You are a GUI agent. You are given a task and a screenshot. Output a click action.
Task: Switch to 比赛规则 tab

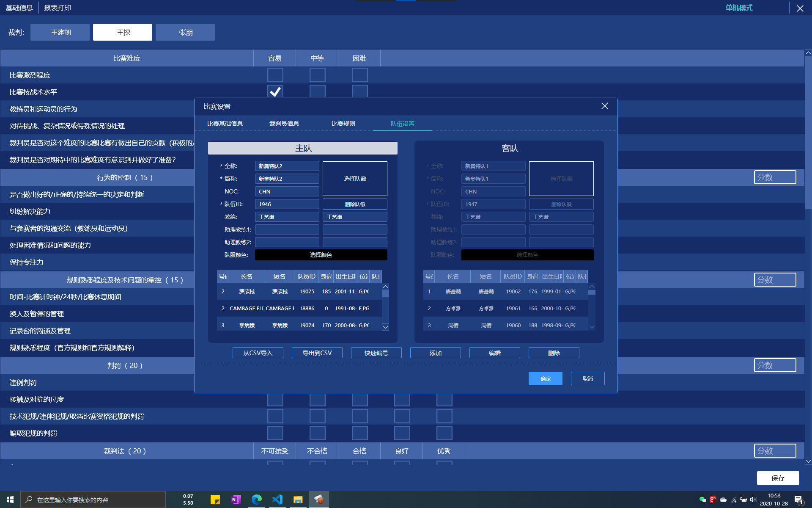(x=343, y=124)
